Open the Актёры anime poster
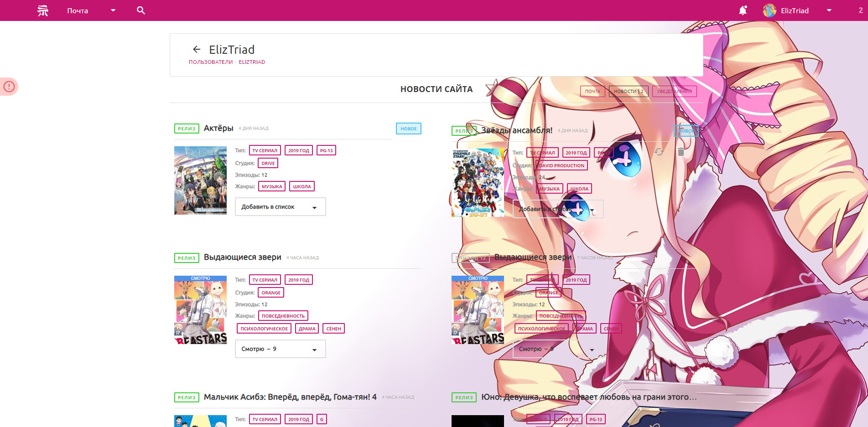The height and width of the screenshot is (427, 868). 200,180
